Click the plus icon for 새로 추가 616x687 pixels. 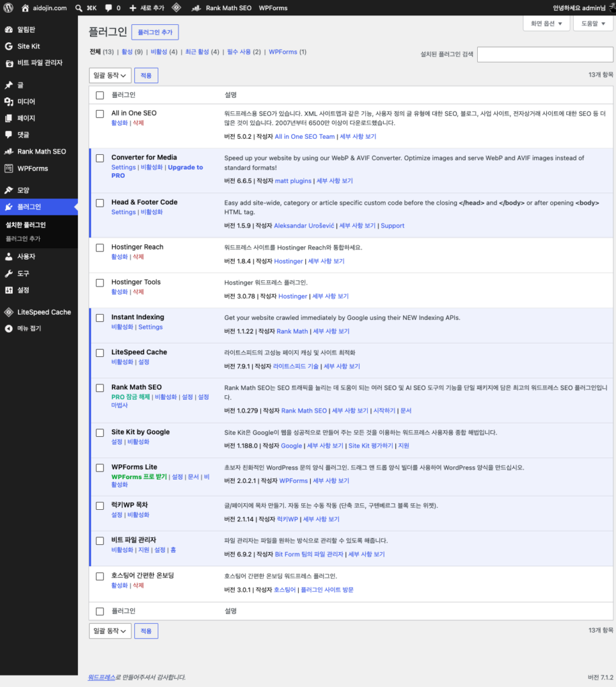[x=133, y=8]
